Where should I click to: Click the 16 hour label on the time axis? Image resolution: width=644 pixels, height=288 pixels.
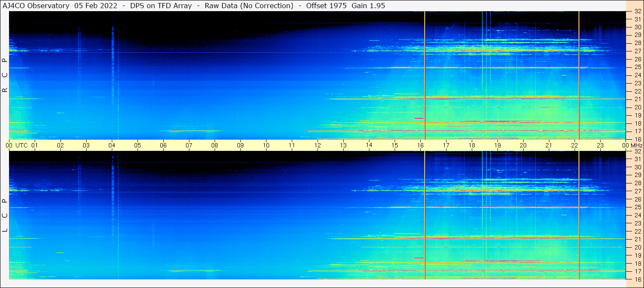coord(420,145)
